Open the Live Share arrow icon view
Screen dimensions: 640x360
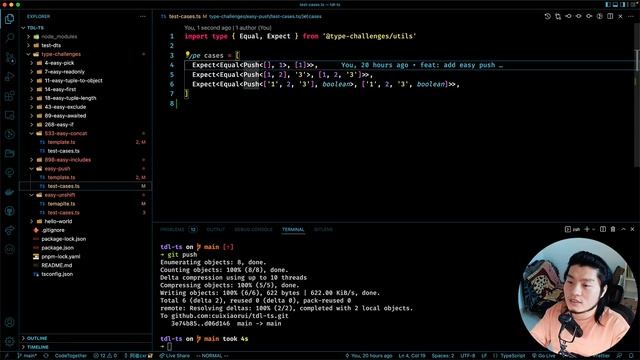[9, 231]
